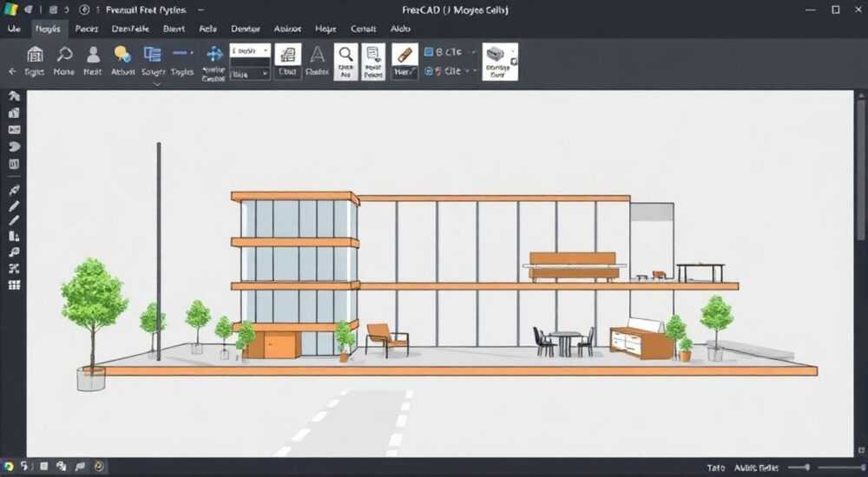
Task: Toggle the blue square beside B Cite
Action: (x=429, y=52)
